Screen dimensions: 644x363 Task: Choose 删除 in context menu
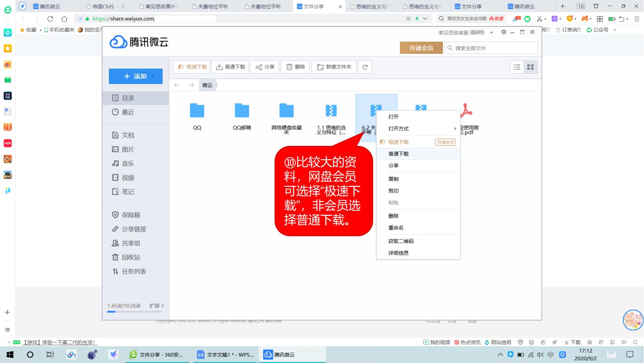click(x=418, y=216)
